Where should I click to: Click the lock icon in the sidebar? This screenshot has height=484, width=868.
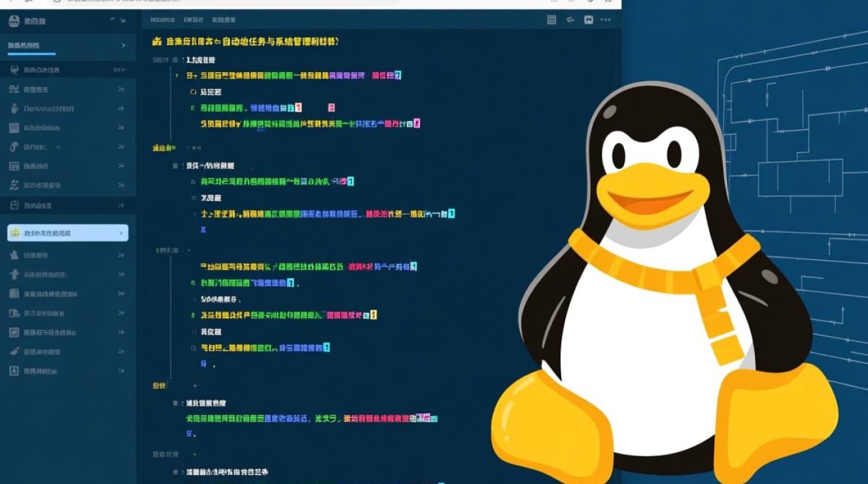(14, 108)
